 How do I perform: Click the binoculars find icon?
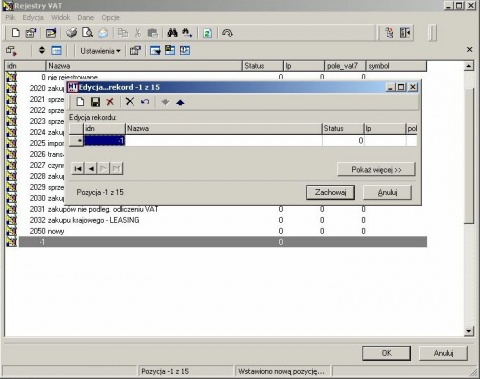pos(172,33)
